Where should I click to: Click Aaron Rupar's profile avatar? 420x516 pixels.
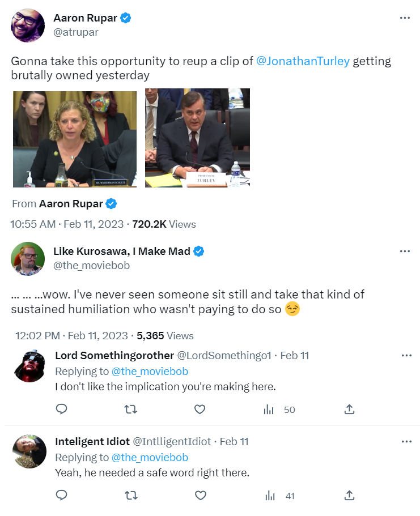pyautogui.click(x=27, y=25)
